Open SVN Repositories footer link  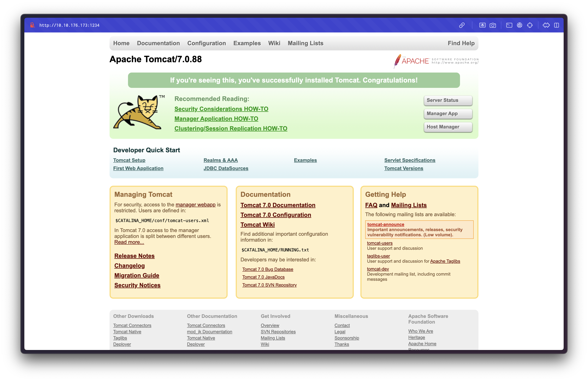pos(278,332)
